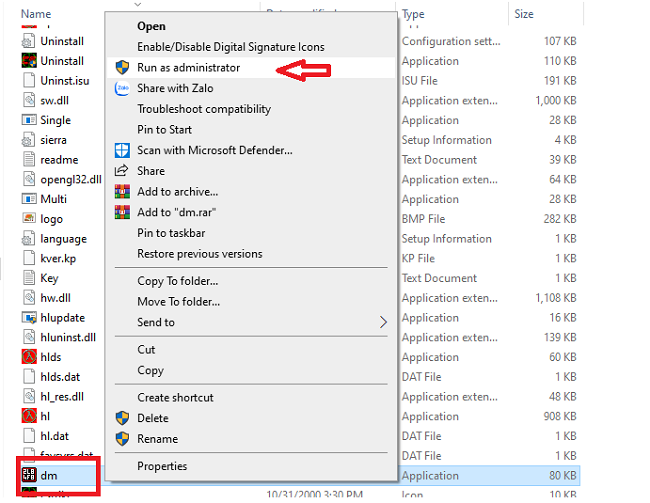Click the Microsoft Defender shield icon
650x503 pixels.
tap(122, 150)
